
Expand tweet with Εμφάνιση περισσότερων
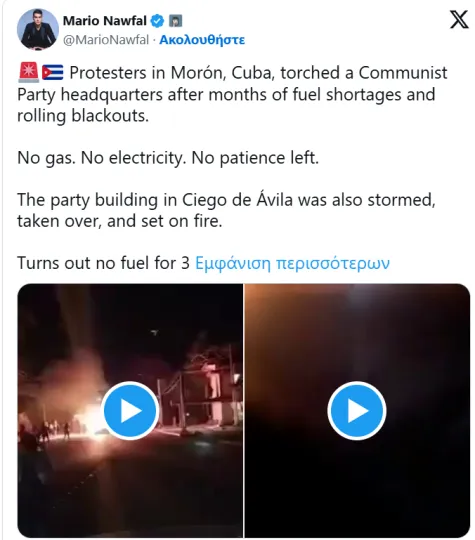click(292, 263)
